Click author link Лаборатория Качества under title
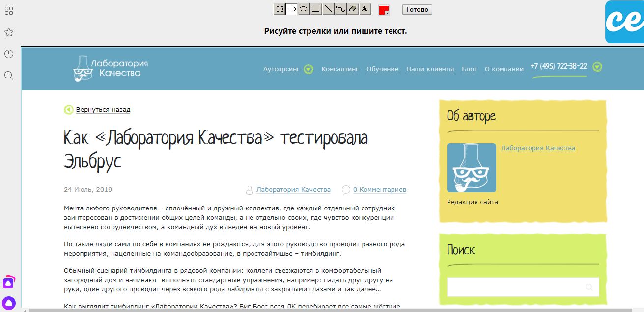The height and width of the screenshot is (312, 644). (293, 190)
